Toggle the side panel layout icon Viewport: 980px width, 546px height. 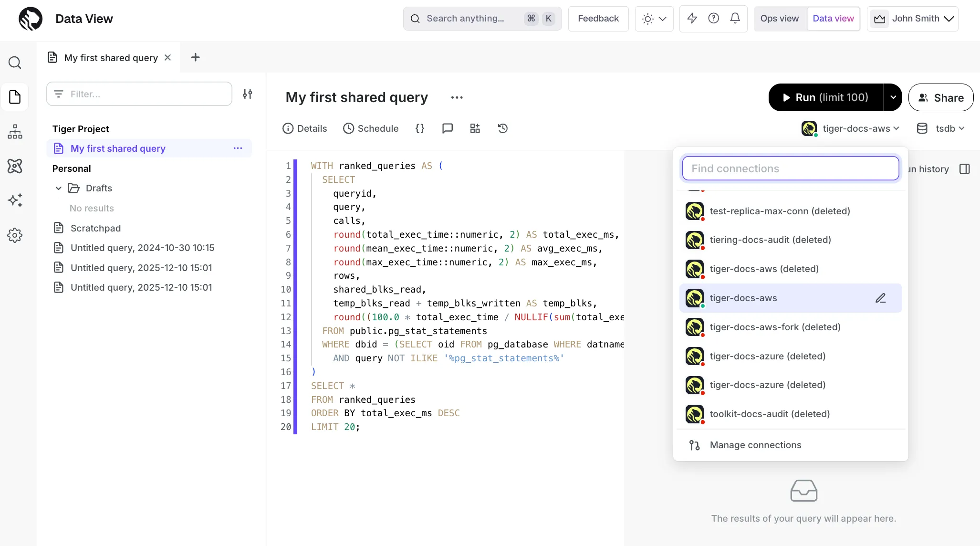pos(964,169)
